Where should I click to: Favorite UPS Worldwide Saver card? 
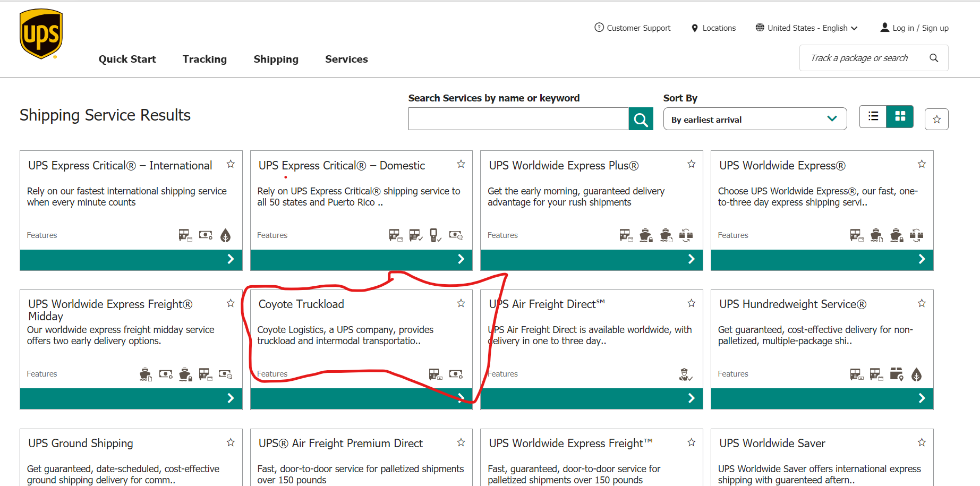[922, 442]
